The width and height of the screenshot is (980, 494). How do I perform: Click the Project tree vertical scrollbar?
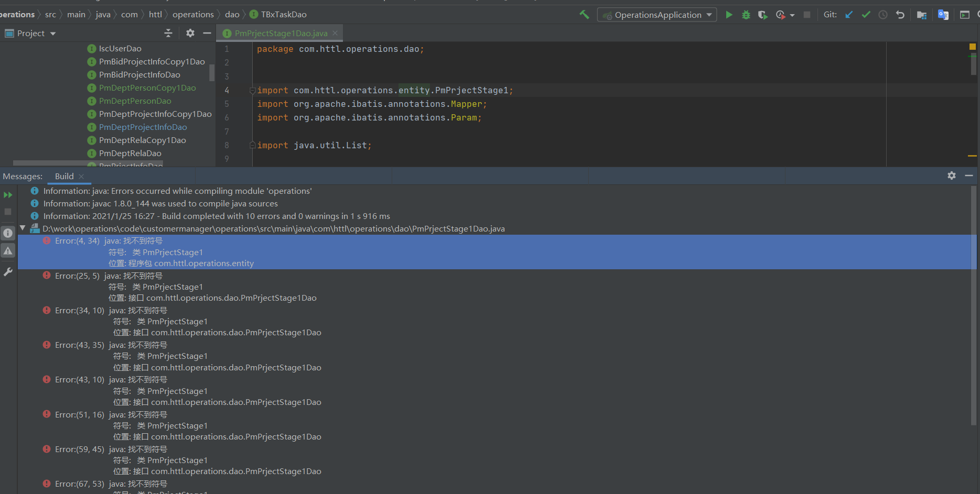[x=212, y=73]
